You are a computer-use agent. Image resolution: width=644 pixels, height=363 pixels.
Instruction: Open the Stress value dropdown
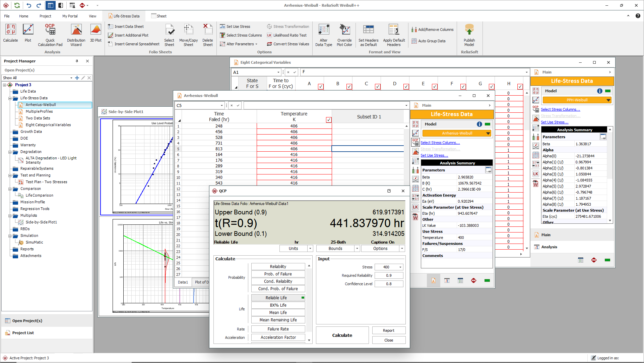coord(400,267)
